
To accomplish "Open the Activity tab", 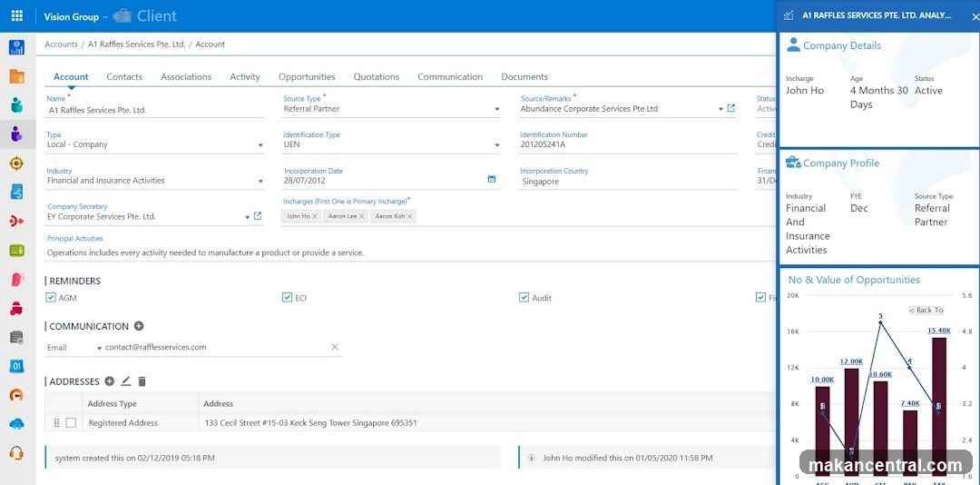I will click(245, 76).
